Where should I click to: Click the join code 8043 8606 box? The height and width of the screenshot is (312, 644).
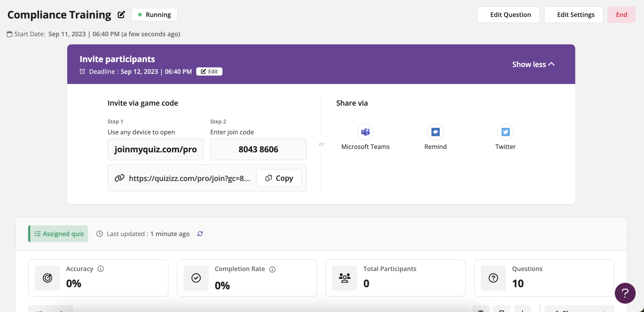(x=258, y=149)
